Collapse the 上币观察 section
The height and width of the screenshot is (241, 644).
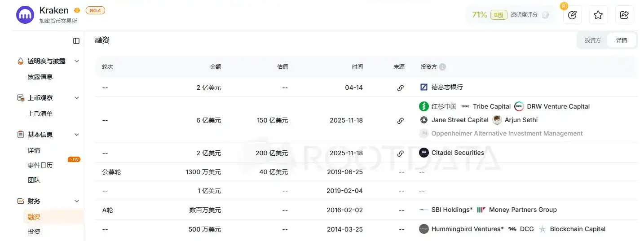click(x=77, y=98)
